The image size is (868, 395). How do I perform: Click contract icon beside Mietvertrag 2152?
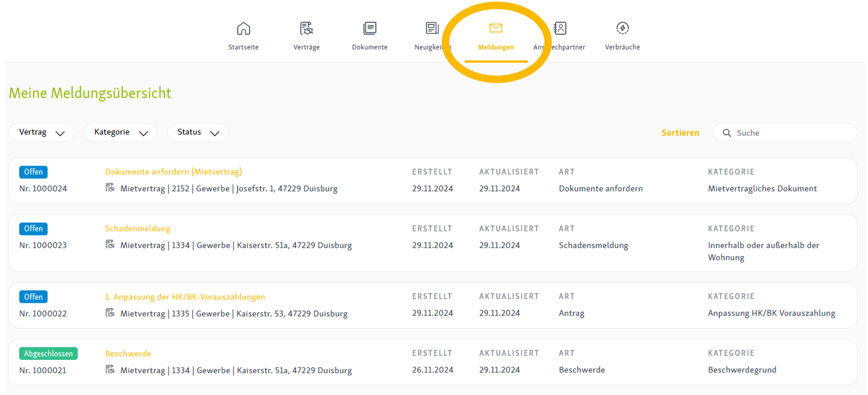110,188
